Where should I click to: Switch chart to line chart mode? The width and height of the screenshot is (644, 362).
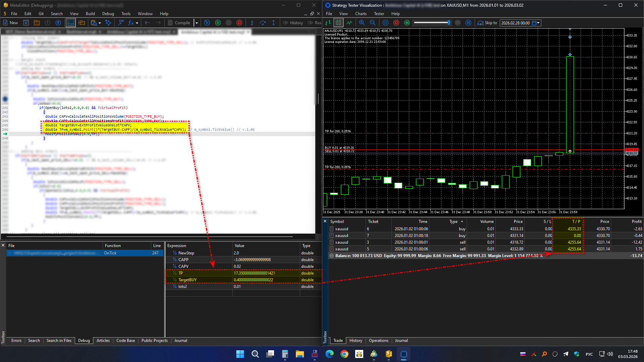[x=349, y=23]
